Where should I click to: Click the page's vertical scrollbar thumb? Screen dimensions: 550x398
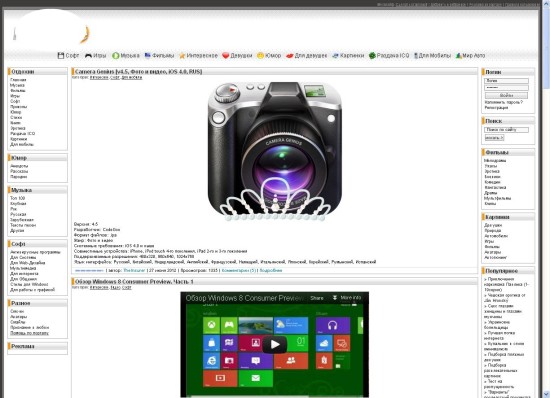coord(546,47)
